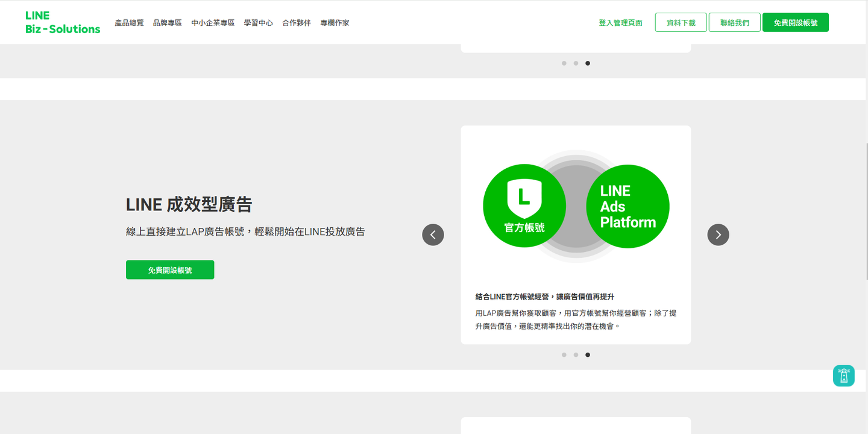Screen dimensions: 868x434
Task: Click the left carousel arrow
Action: tap(433, 234)
